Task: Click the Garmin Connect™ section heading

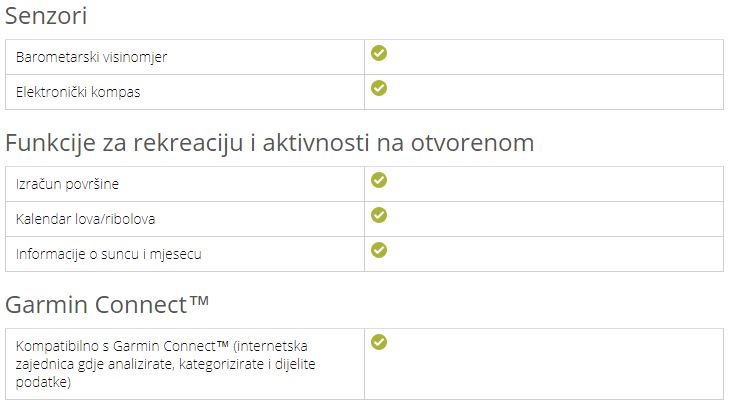Action: click(x=107, y=305)
